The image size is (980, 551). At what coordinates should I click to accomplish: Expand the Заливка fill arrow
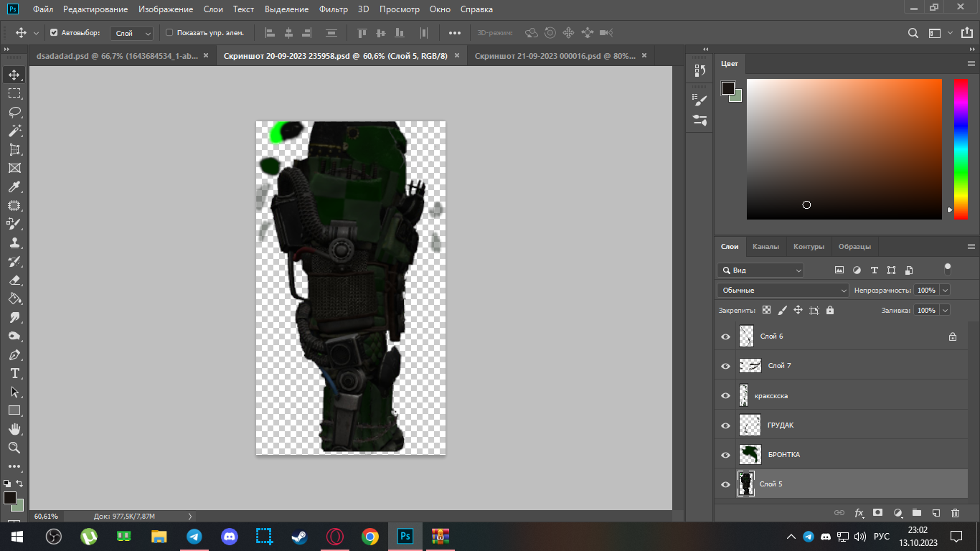(945, 311)
